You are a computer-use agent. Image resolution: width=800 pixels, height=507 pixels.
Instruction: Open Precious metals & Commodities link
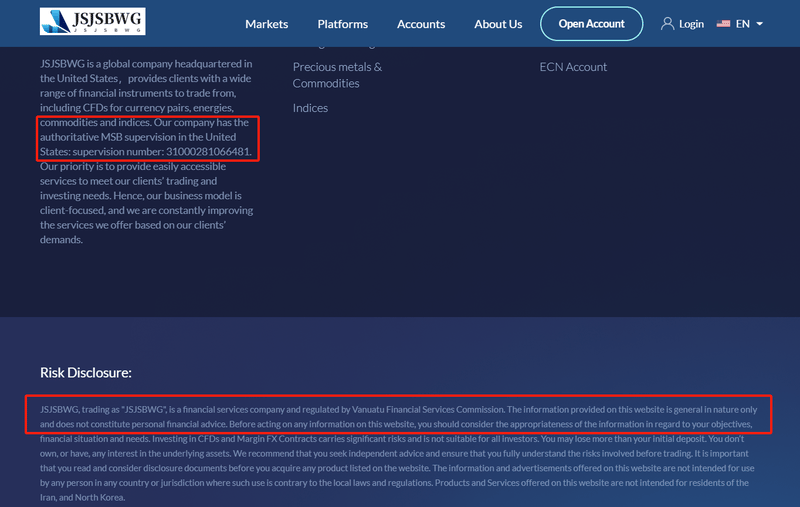pyautogui.click(x=337, y=75)
